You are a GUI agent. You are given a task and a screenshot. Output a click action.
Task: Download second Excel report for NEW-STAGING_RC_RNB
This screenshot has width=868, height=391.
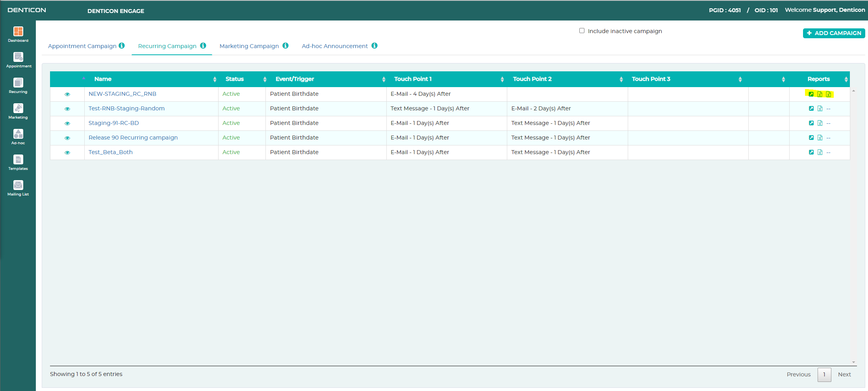pyautogui.click(x=829, y=94)
